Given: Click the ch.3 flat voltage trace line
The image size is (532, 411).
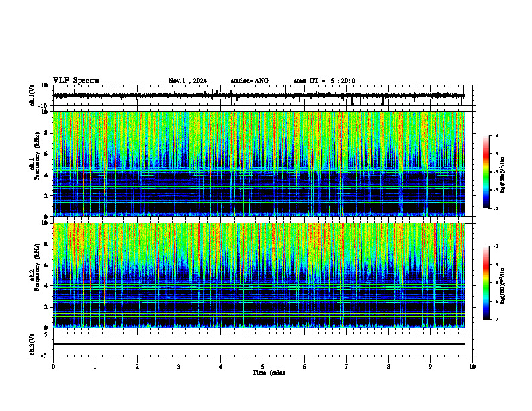Looking at the screenshot, I should click(x=259, y=344).
